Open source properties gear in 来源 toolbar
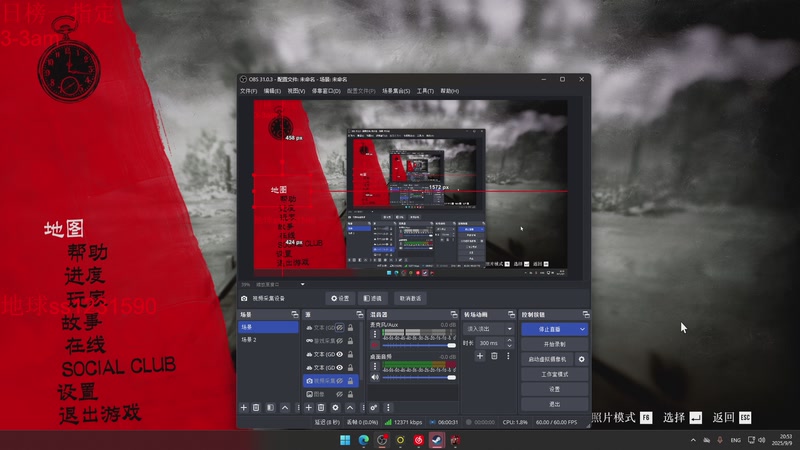The height and width of the screenshot is (450, 800). [335, 408]
